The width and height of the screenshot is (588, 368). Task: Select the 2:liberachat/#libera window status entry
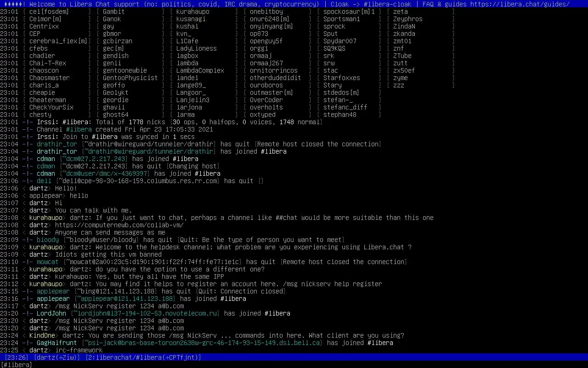click(x=143, y=357)
